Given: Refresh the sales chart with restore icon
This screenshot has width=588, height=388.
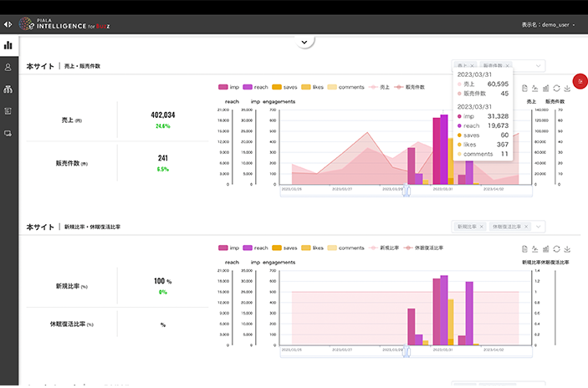Looking at the screenshot, I should point(556,87).
